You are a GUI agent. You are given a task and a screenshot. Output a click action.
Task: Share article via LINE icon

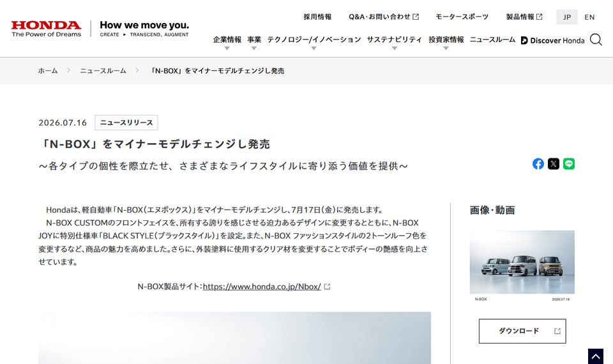point(569,164)
